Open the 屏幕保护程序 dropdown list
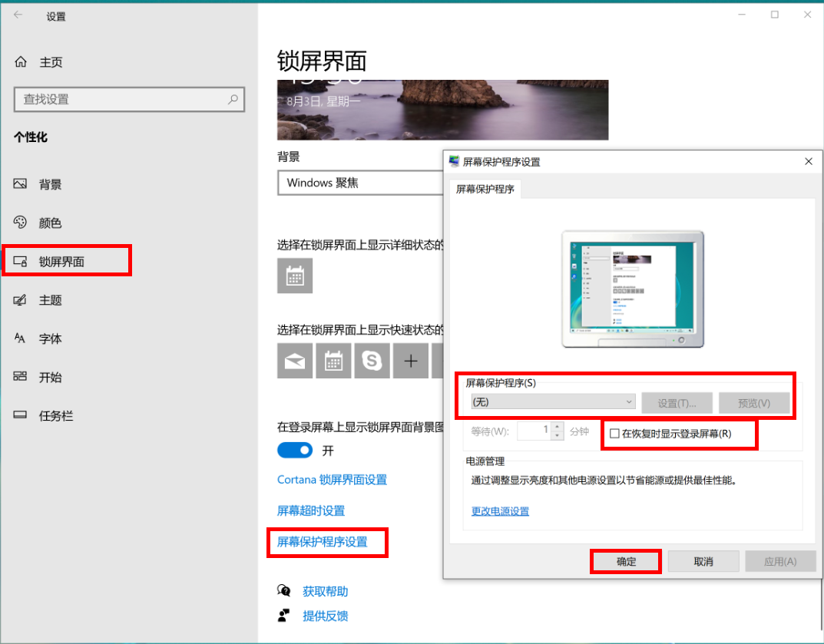Screen dimensions: 824x644 pyautogui.click(x=553, y=402)
